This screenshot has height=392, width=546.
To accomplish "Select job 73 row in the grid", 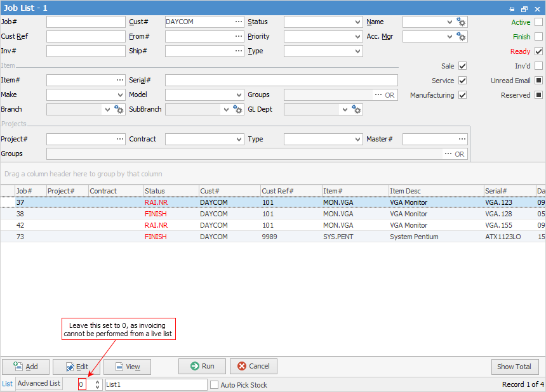I will click(x=190, y=237).
